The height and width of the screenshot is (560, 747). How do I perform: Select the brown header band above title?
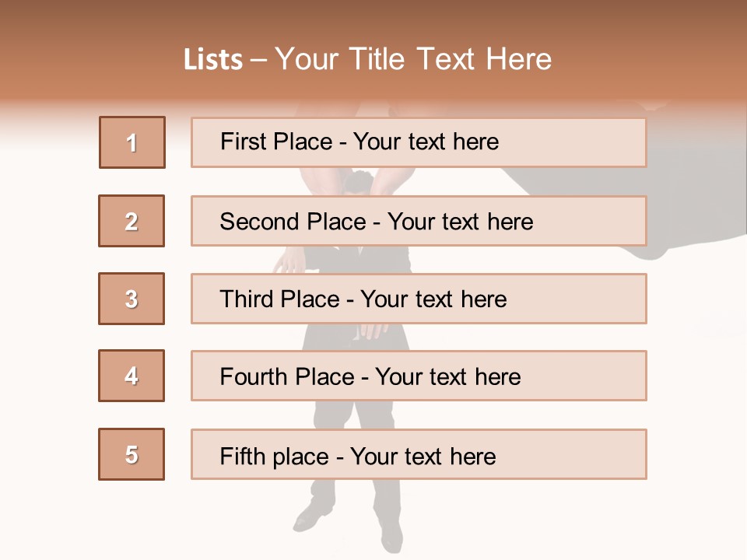[x=373, y=17]
